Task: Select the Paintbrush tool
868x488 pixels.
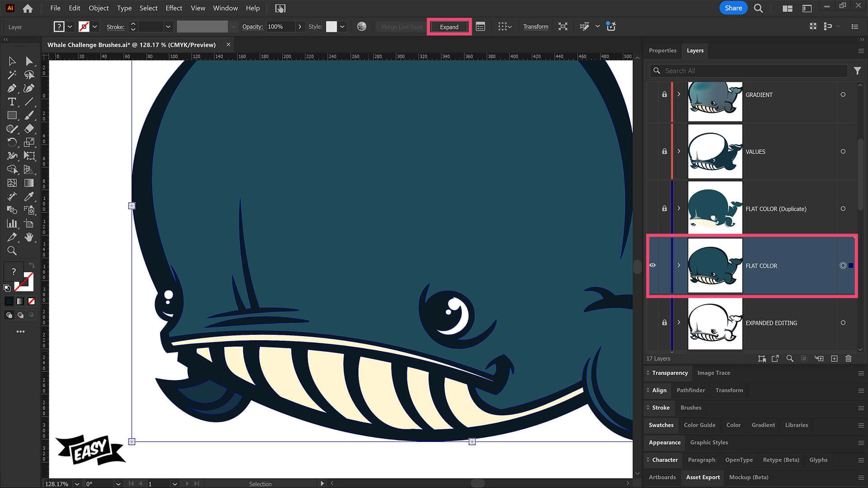Action: click(x=29, y=115)
